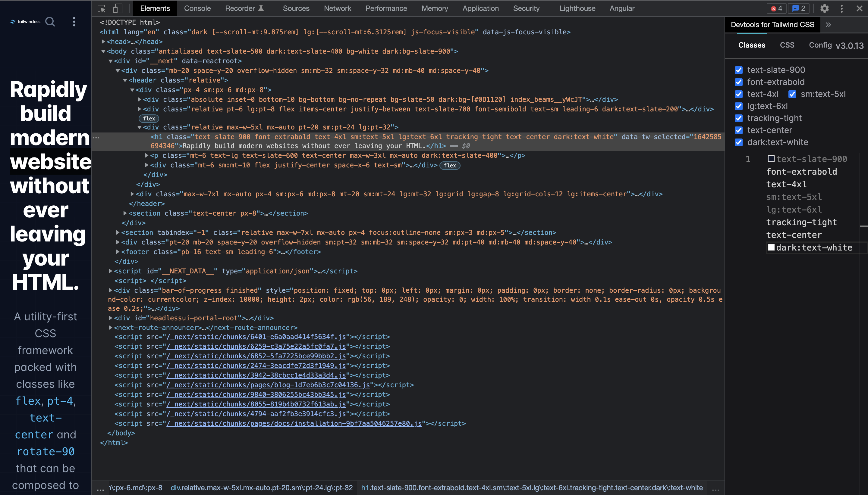The width and height of the screenshot is (868, 495).
Task: Click the tailwindcss logo
Action: [25, 21]
